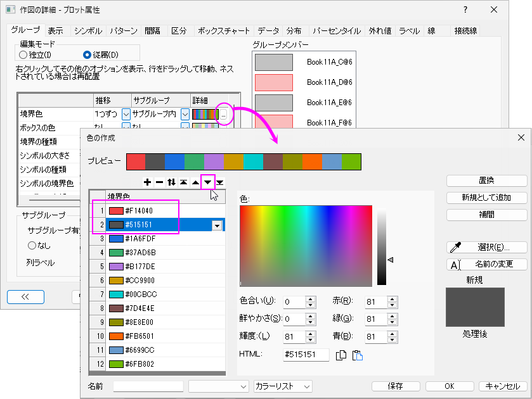Viewport: 532px width, 399px height.
Task: Paste HTML color code icon
Action: pyautogui.click(x=357, y=355)
